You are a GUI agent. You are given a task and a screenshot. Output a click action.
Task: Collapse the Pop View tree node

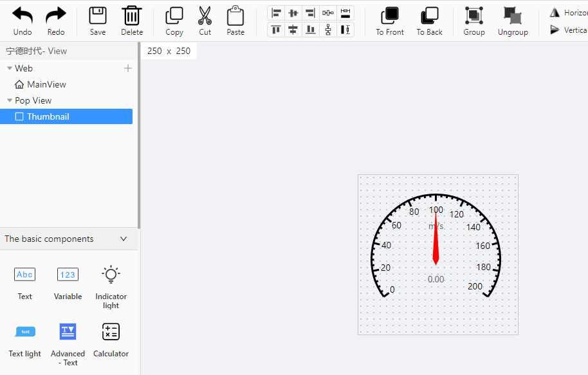[10, 100]
